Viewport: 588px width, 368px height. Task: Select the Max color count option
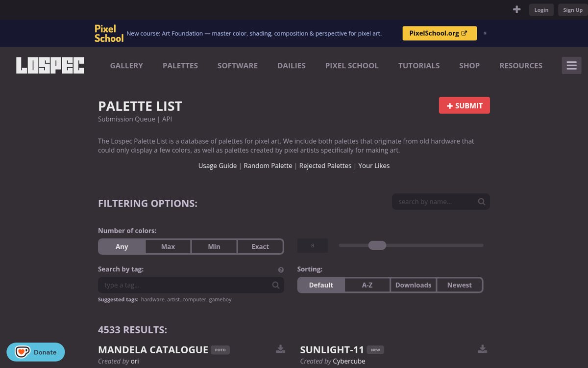[x=168, y=247]
